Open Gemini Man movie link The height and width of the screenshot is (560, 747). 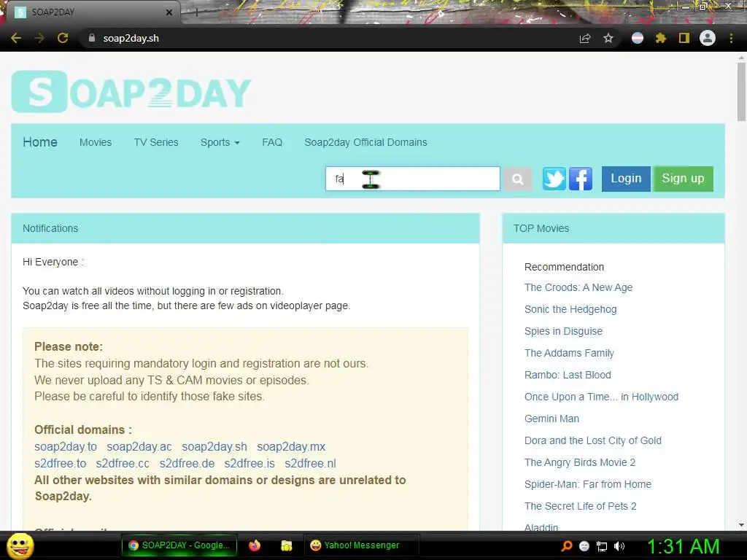(x=551, y=419)
